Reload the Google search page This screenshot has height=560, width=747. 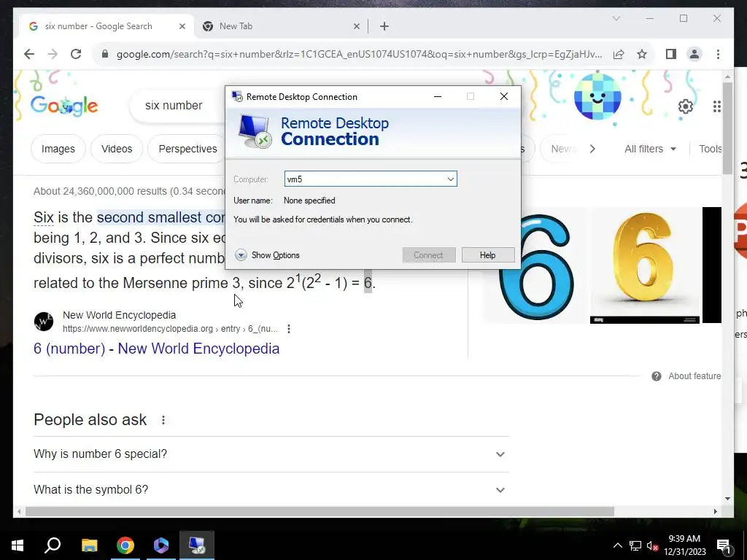76,54
